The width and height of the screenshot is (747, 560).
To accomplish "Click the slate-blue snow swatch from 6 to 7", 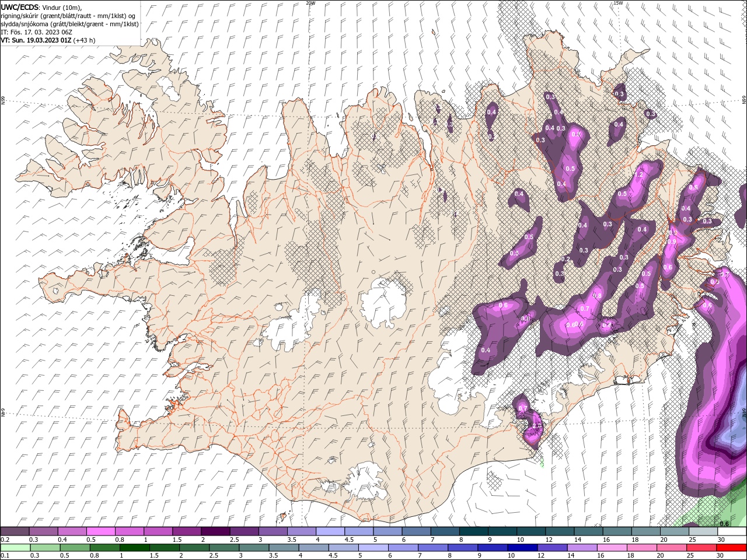I will (416, 531).
